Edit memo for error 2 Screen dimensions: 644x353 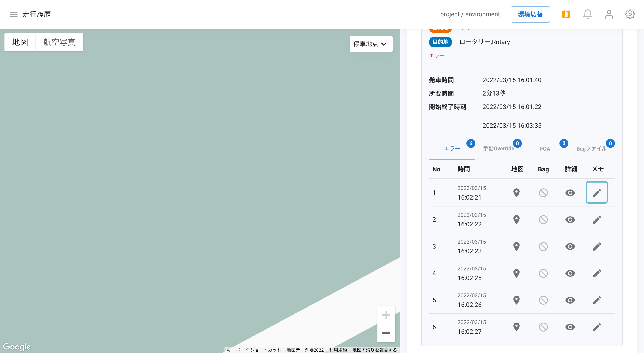click(x=597, y=220)
